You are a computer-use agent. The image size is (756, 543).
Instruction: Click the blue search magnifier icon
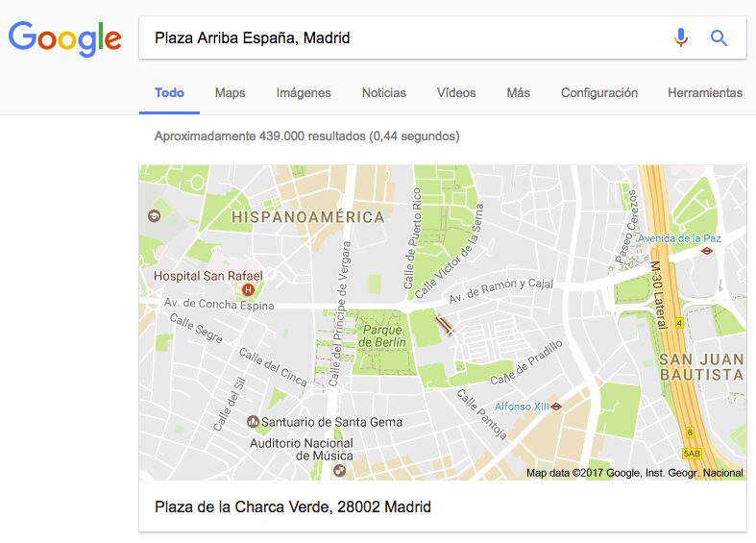point(719,37)
